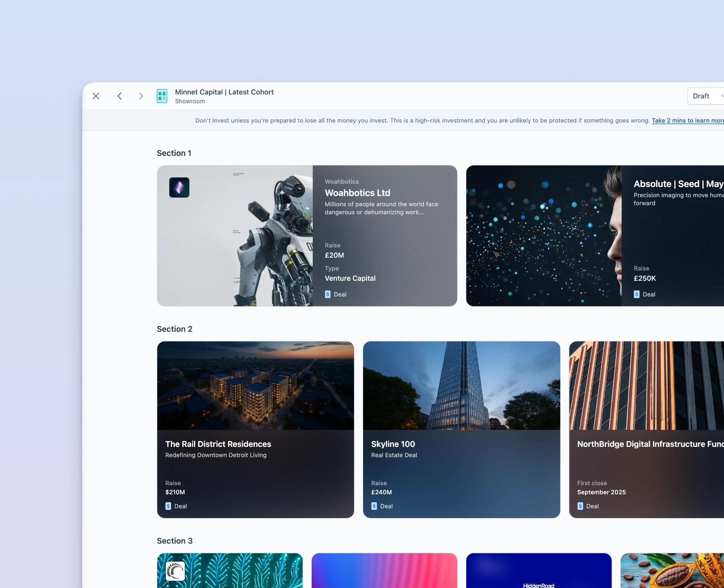Click the Section 1 heading
This screenshot has width=724, height=588.
(x=174, y=153)
